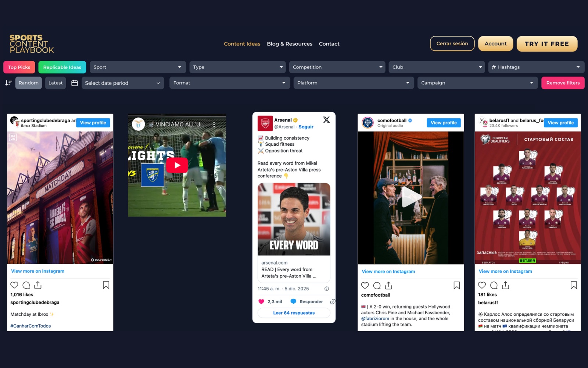588x368 pixels.
Task: Like the Arsenal tweet heart icon
Action: coord(261,301)
